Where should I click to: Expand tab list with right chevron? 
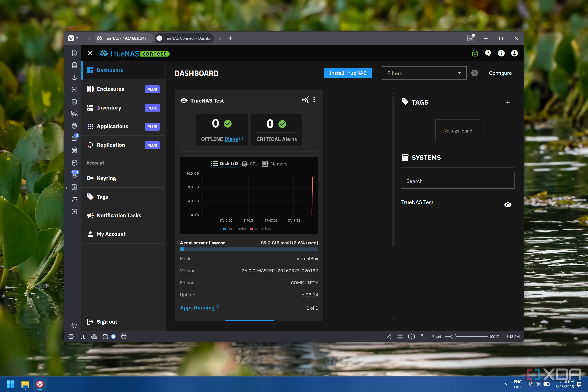pos(220,38)
